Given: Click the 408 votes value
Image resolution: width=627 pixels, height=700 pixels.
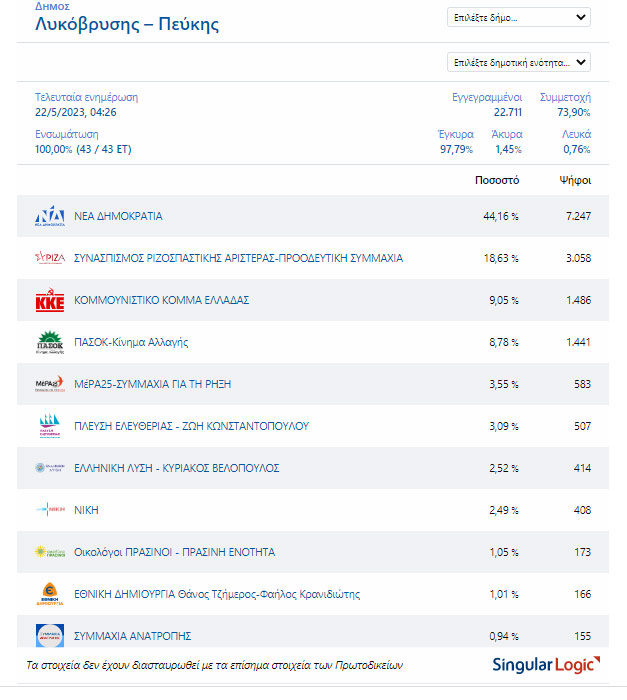Looking at the screenshot, I should (582, 510).
